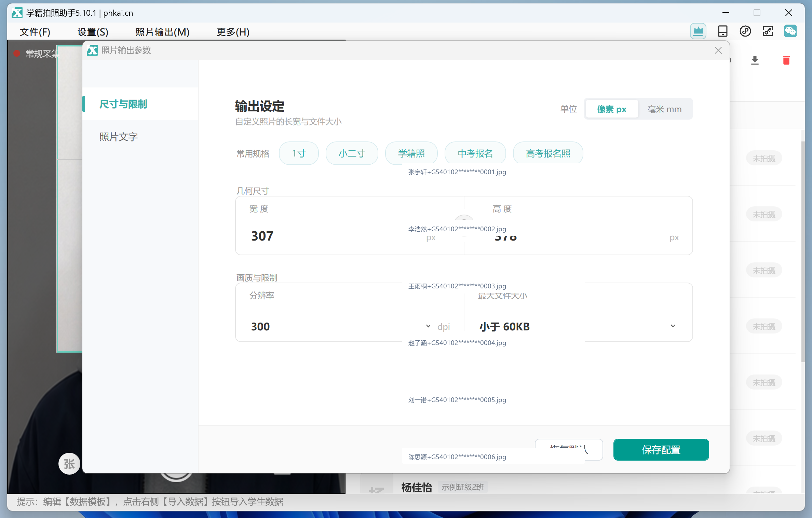Click the red record dot beside 常规采集

17,53
